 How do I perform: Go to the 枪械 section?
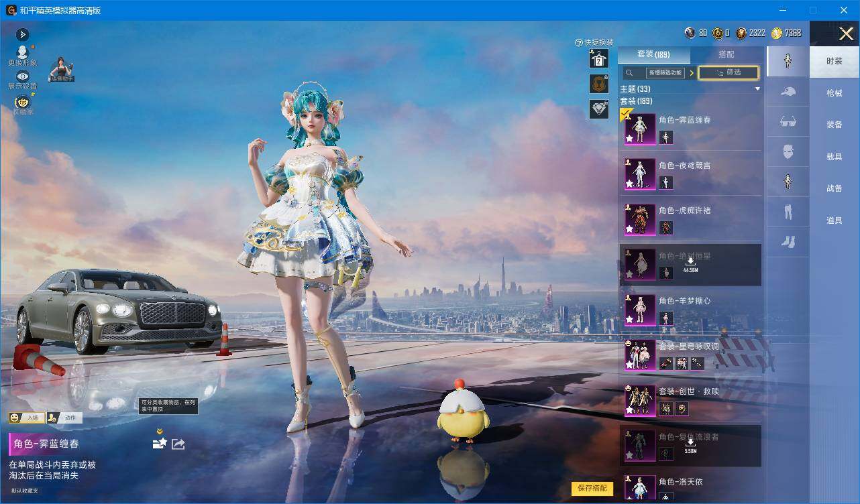click(835, 93)
